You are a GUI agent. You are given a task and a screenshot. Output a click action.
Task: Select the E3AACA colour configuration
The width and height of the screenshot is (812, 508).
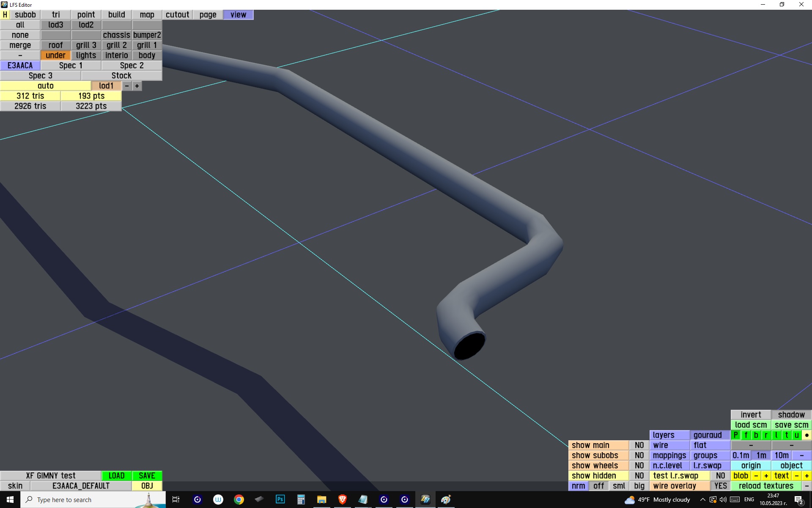[20, 66]
